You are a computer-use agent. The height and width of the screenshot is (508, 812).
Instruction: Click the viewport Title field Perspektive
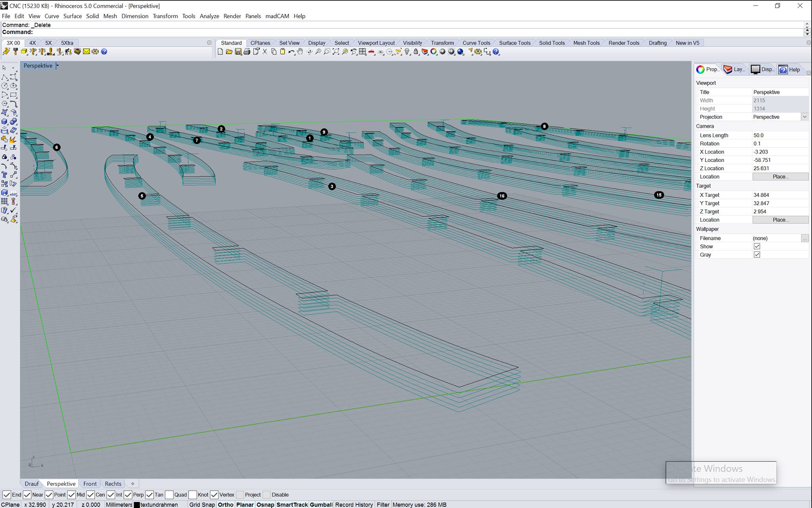[780, 92]
